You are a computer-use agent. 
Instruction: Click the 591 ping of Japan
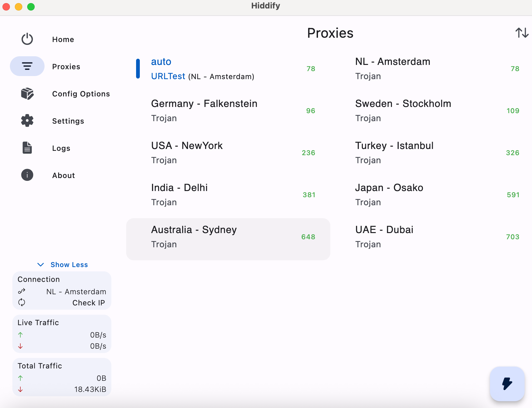pyautogui.click(x=513, y=195)
